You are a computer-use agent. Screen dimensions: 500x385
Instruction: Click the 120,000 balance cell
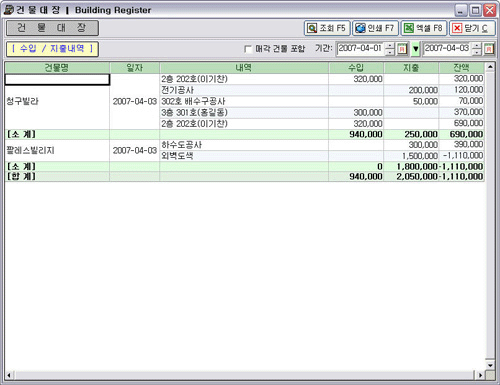click(461, 90)
